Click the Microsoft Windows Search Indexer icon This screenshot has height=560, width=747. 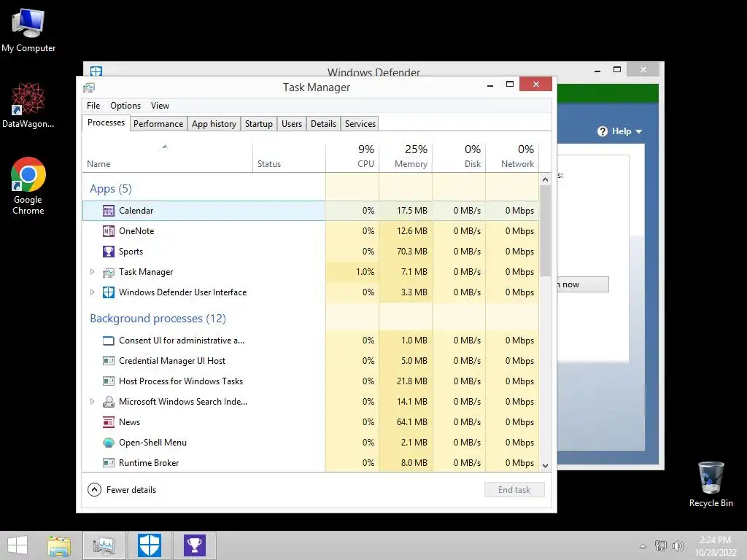coord(109,402)
